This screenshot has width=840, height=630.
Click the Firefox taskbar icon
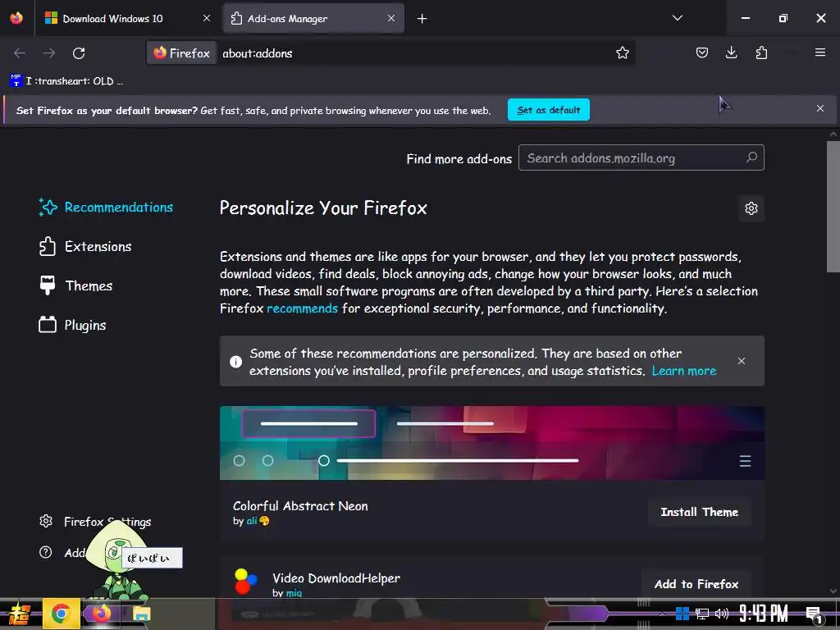click(x=101, y=614)
